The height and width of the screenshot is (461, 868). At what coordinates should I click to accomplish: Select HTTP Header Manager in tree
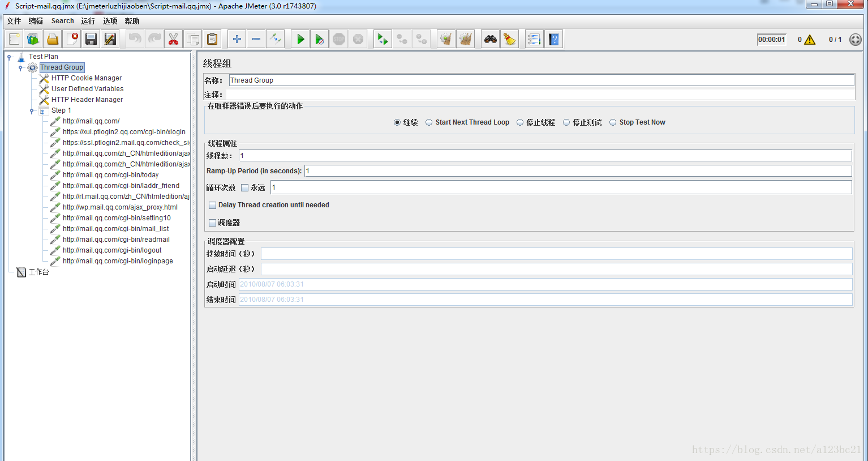pyautogui.click(x=87, y=100)
